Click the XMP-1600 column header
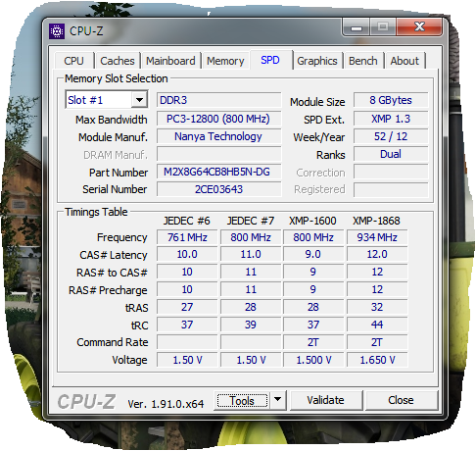 click(x=312, y=221)
